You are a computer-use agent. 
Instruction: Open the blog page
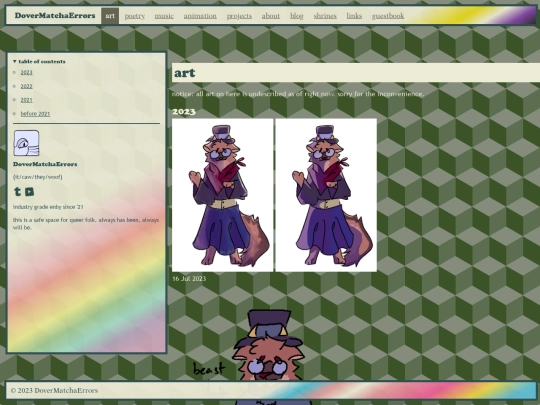click(297, 16)
